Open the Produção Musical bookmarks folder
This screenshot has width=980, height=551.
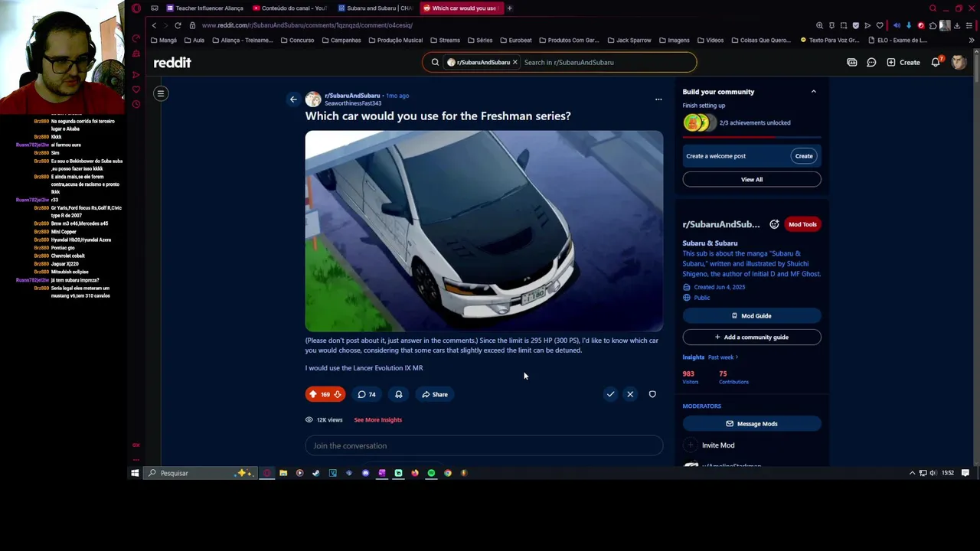point(396,40)
